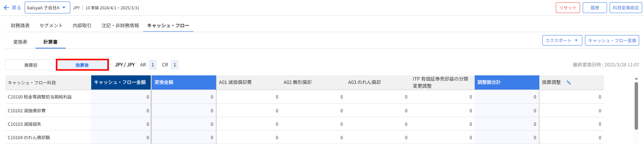Expand the エクスポート dropdown button
The width and height of the screenshot is (644, 144).
coord(562,40)
